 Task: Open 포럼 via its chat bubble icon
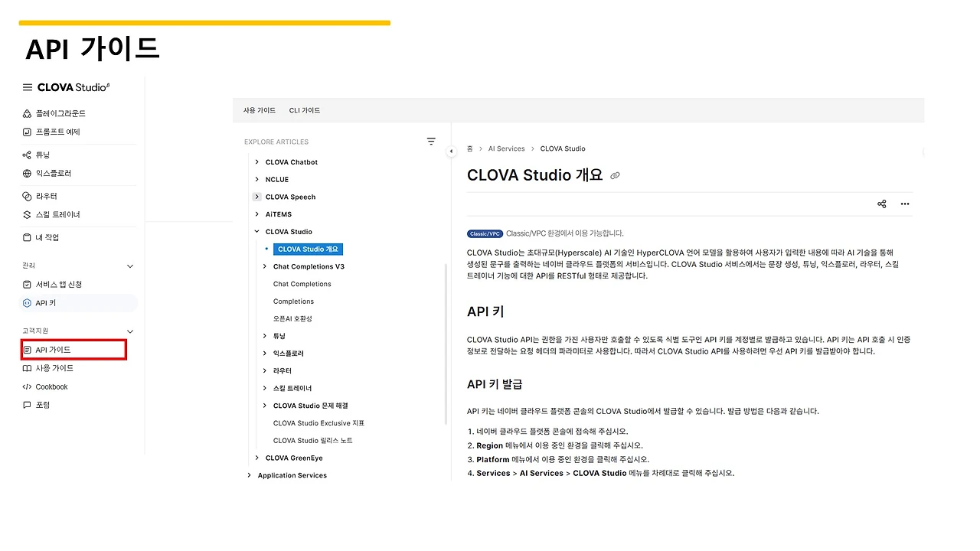pos(28,405)
